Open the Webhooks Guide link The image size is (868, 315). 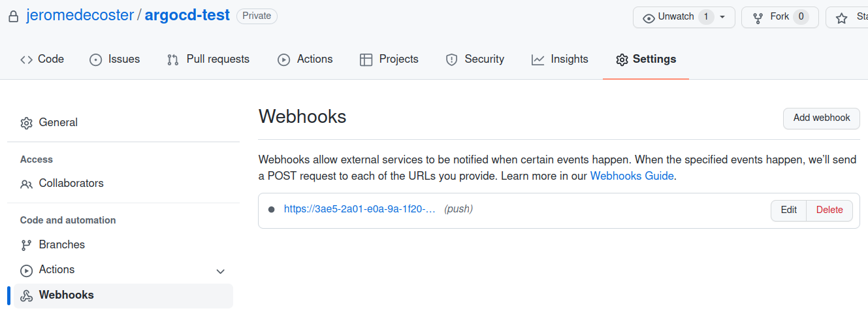(632, 176)
